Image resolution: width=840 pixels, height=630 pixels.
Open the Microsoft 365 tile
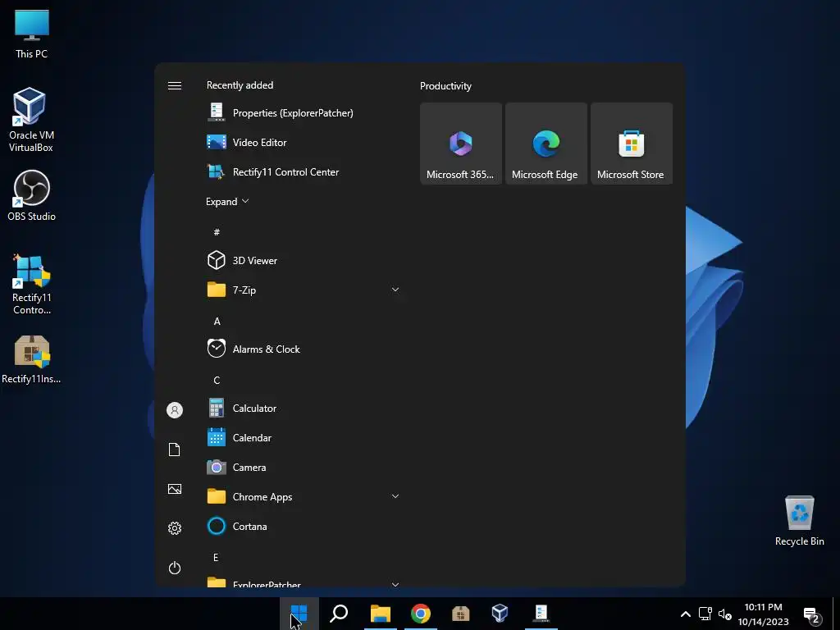461,144
